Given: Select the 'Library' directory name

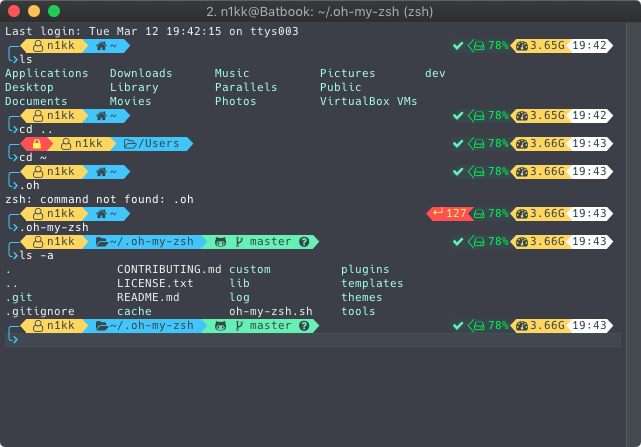Looking at the screenshot, I should (x=134, y=88).
